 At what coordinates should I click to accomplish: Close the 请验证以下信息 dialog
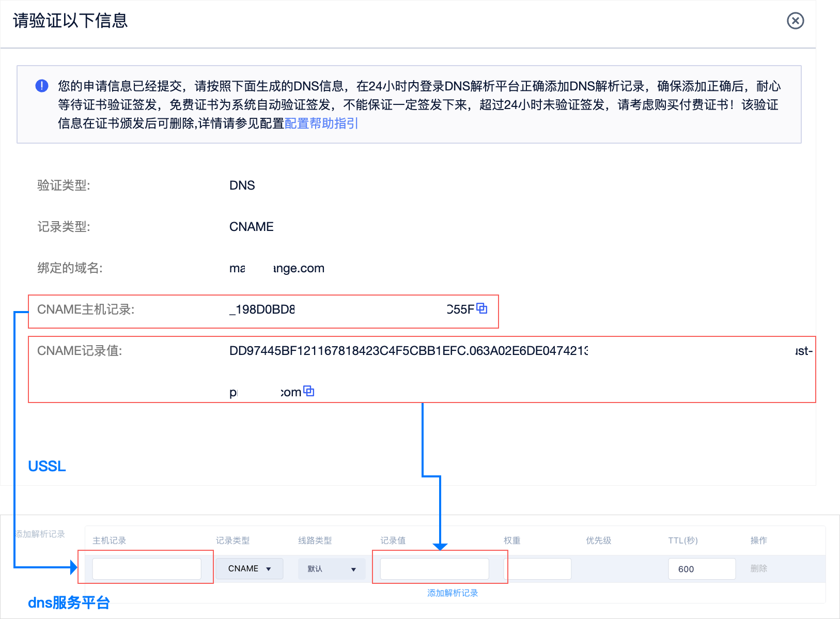coord(795,21)
